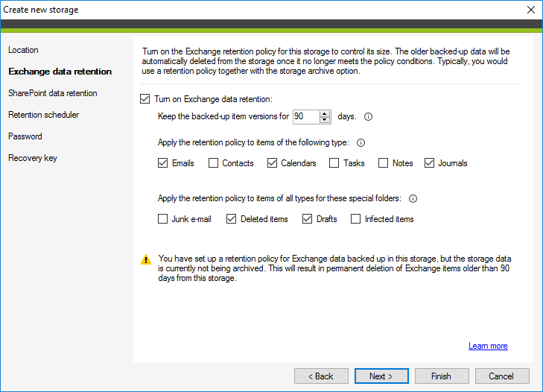Enable the Infected items checkbox
Viewport: 543px width, 392px height.
(x=356, y=219)
